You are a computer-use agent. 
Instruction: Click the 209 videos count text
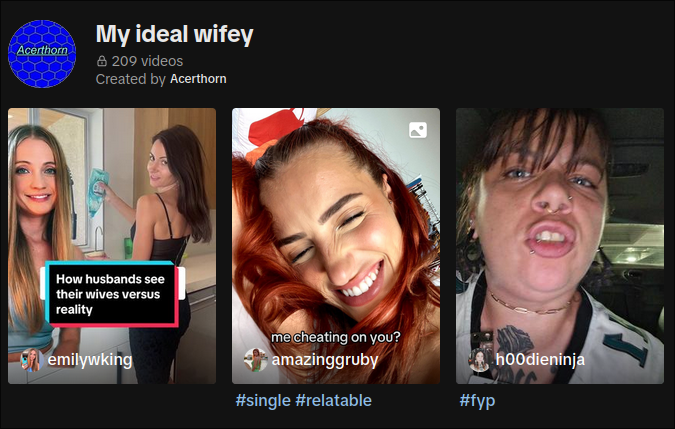pos(147,61)
